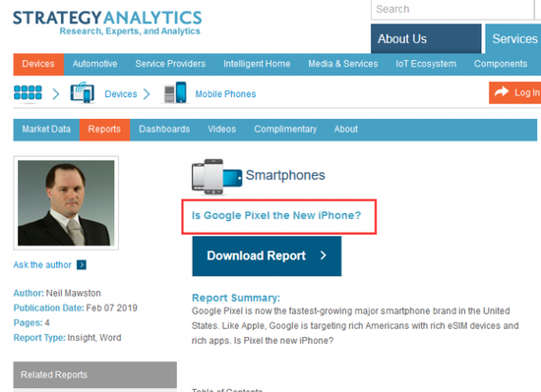
Task: Select the author name Neil Mawston
Action: pyautogui.click(x=74, y=293)
